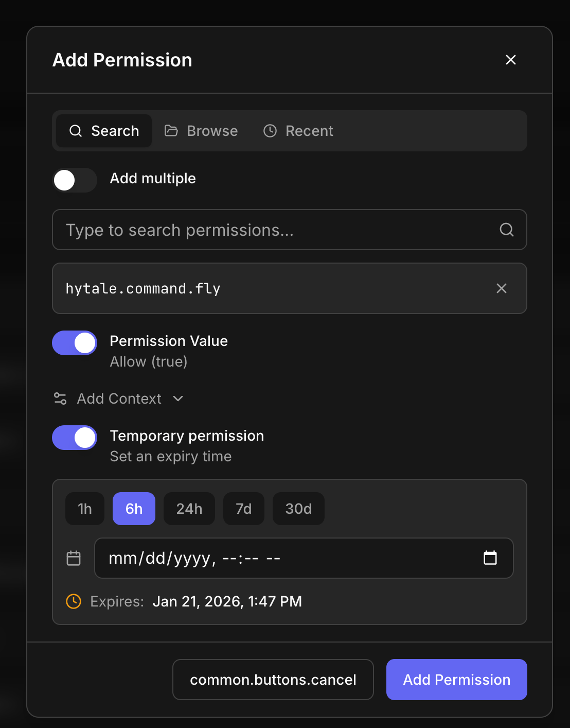Turn off the Permission Value toggle
The image size is (570, 728).
(75, 343)
